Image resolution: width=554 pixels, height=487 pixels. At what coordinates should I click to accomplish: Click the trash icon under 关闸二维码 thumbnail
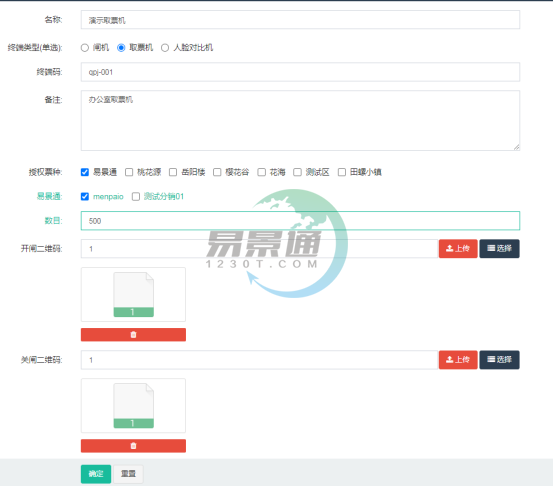tap(133, 446)
